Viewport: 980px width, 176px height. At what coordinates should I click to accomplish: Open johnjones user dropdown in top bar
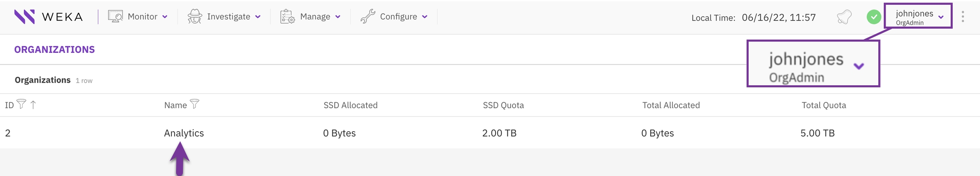coord(918,17)
